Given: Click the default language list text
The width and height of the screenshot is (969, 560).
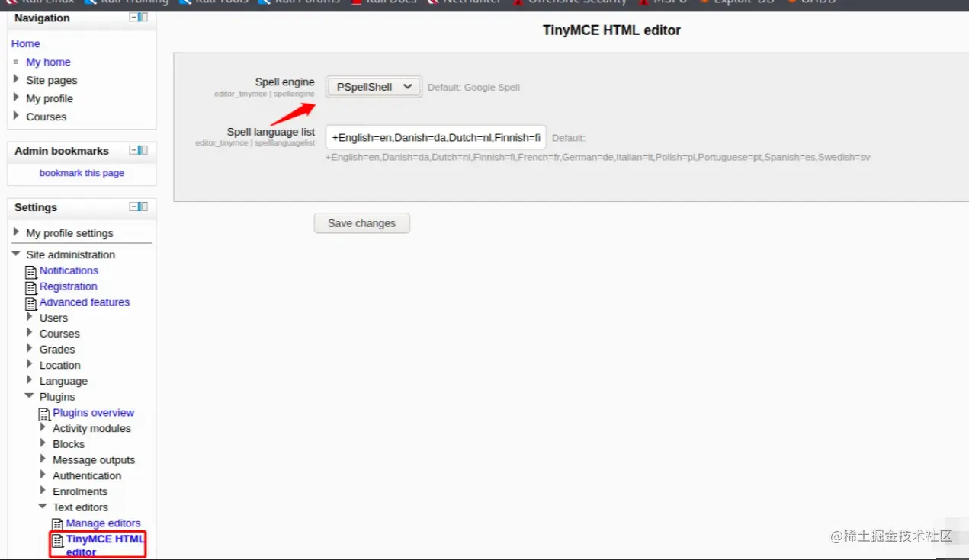Looking at the screenshot, I should click(x=598, y=158).
